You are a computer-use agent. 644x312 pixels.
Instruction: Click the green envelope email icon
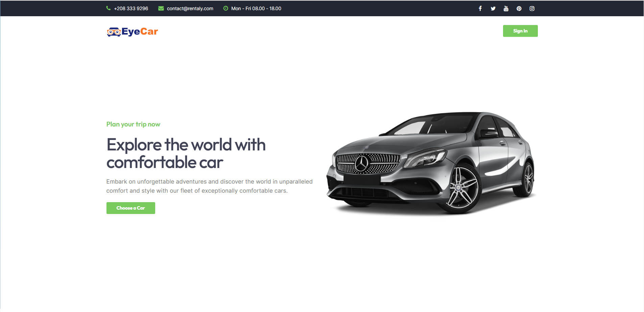tap(161, 8)
